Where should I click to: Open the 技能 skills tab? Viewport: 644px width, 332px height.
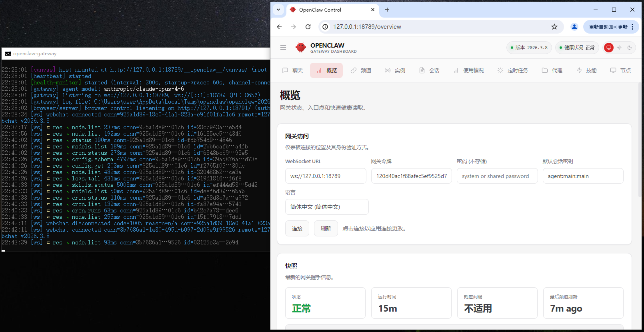(x=586, y=70)
